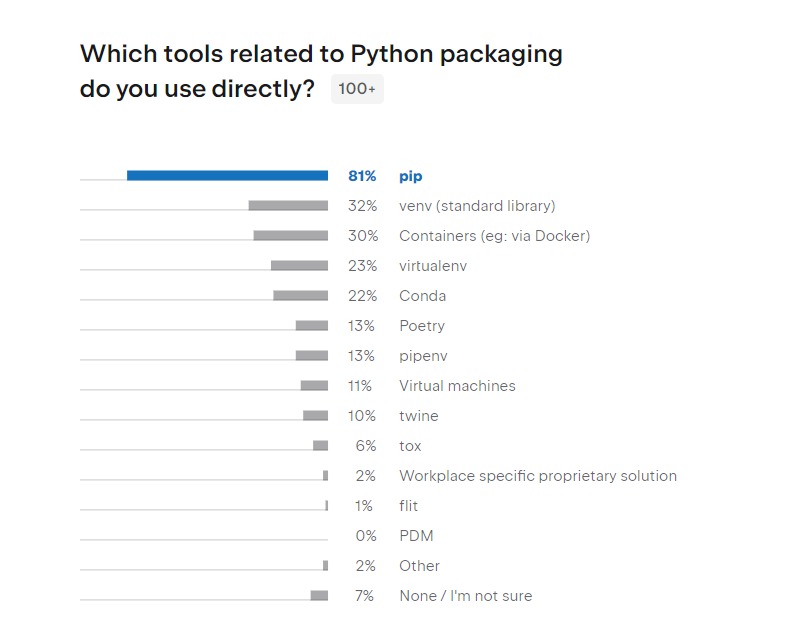Click the blue pip bar
This screenshot has height=639, width=787.
coord(227,176)
